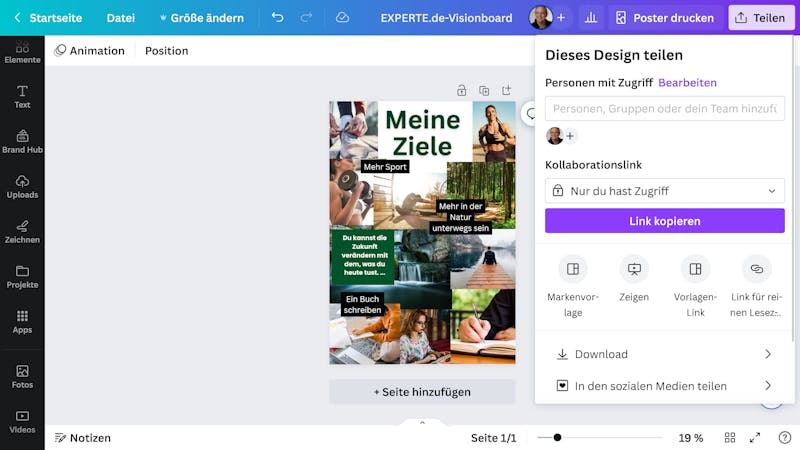Click the zoom slider handle
The image size is (800, 450).
click(x=557, y=438)
